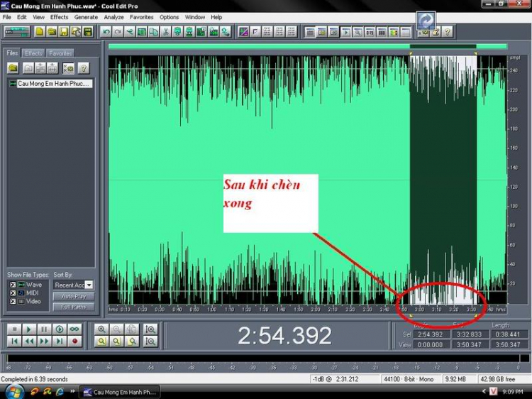The image size is (532, 399).
Task: Open the Generate menu
Action: tap(86, 17)
